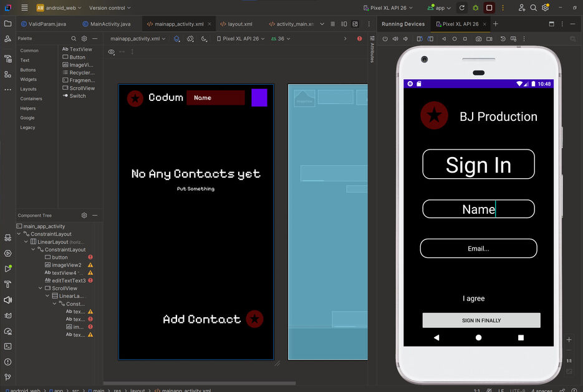Open the Logcat cat-face icon
The height and width of the screenshot is (392, 583).
coord(8,316)
